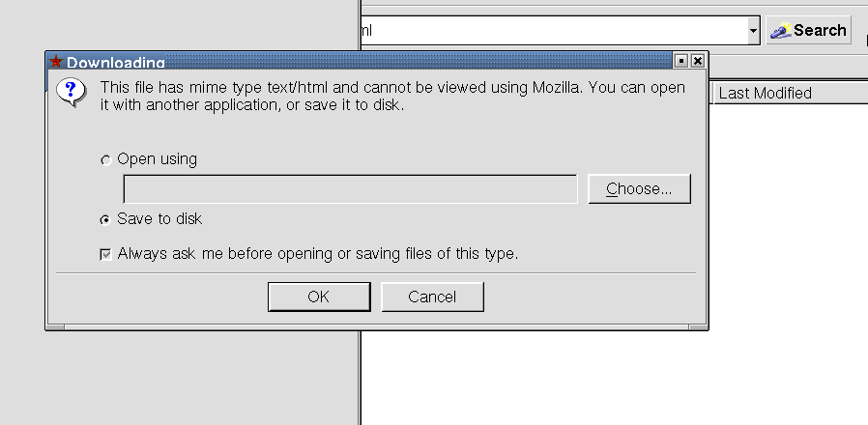Focus the URL address field behind the dialog
The width and height of the screenshot is (868, 425).
(551, 30)
